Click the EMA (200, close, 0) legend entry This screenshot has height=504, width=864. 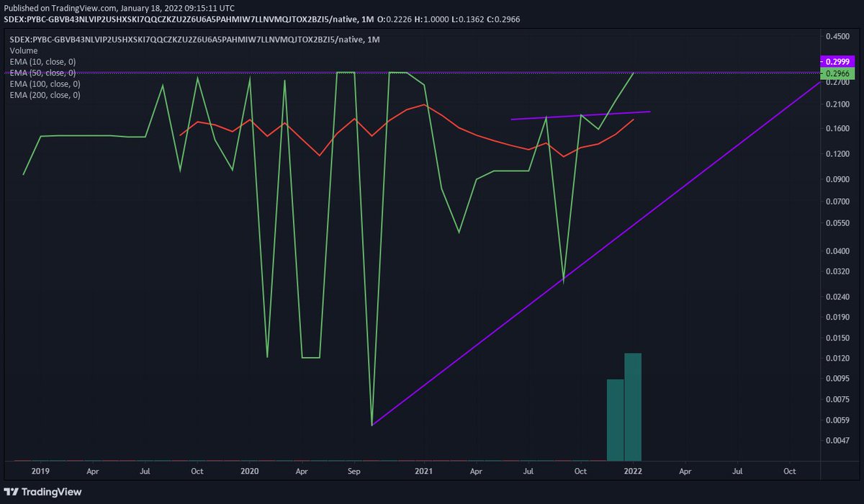pos(45,94)
